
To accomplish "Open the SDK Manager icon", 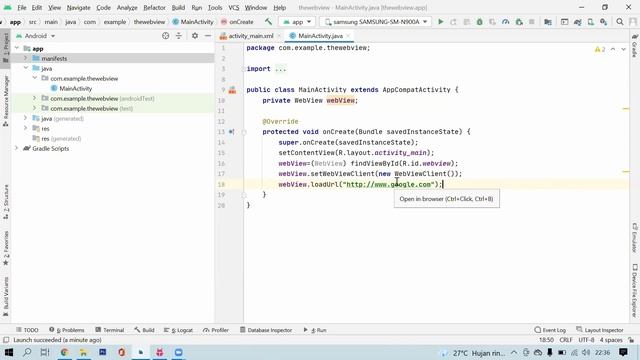I will 603,22.
